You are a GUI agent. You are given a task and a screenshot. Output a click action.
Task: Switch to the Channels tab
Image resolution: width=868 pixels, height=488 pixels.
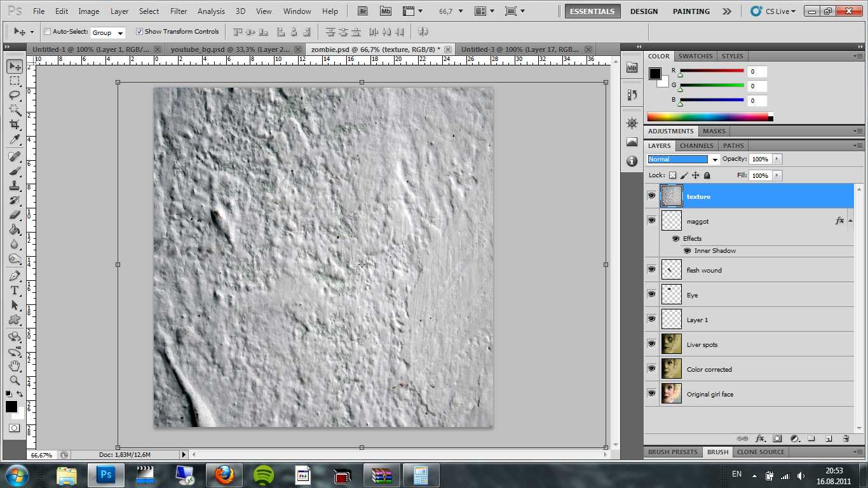696,146
